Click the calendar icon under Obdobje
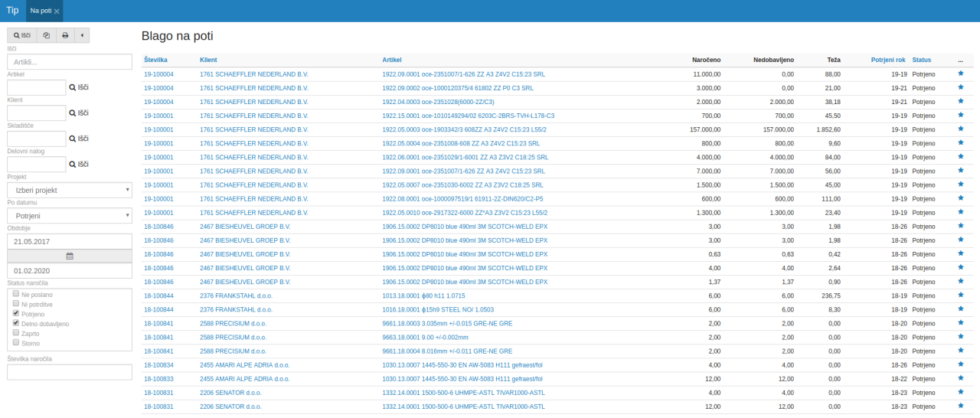 tap(70, 256)
